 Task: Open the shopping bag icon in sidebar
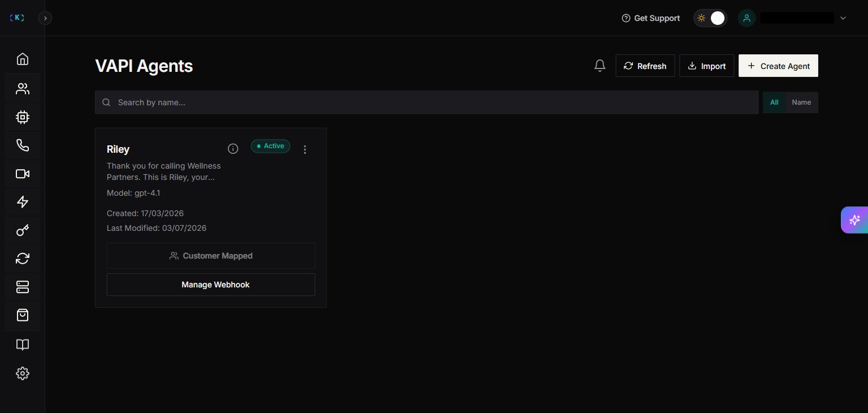[23, 315]
